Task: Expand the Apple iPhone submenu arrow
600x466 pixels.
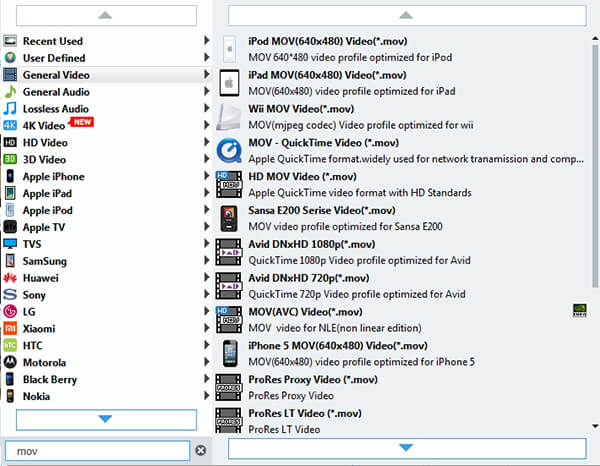Action: (x=207, y=176)
